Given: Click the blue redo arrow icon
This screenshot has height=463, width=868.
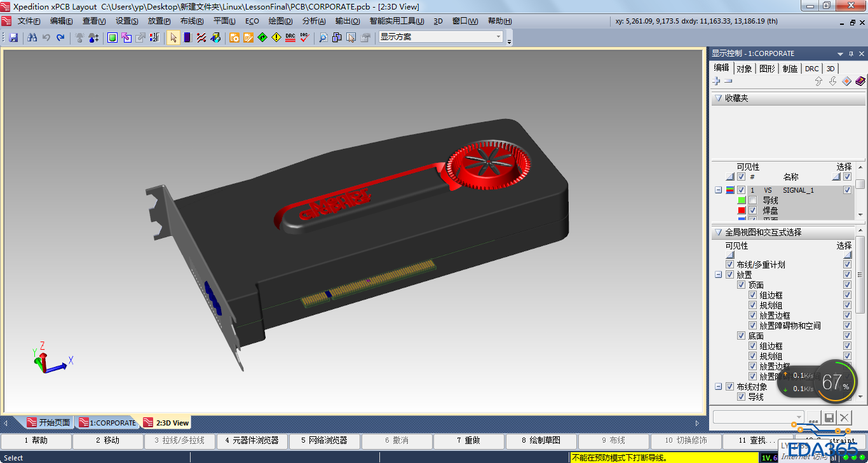Looking at the screenshot, I should tap(60, 38).
